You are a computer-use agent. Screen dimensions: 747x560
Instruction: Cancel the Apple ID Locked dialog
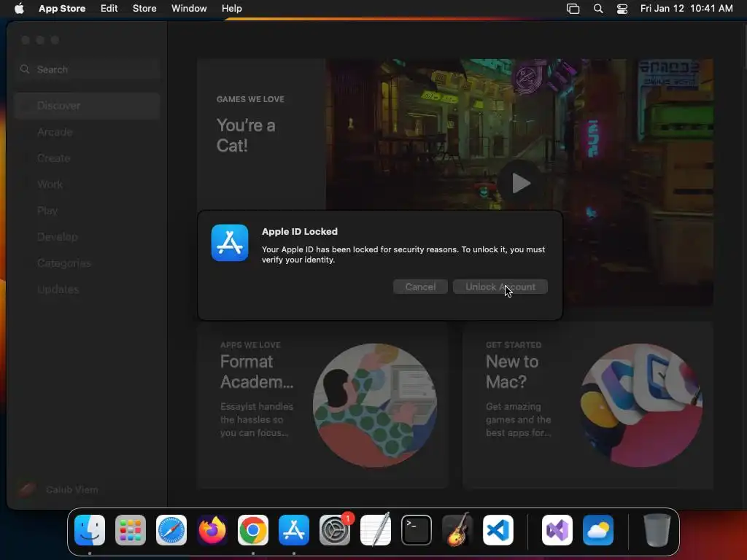[x=420, y=287]
